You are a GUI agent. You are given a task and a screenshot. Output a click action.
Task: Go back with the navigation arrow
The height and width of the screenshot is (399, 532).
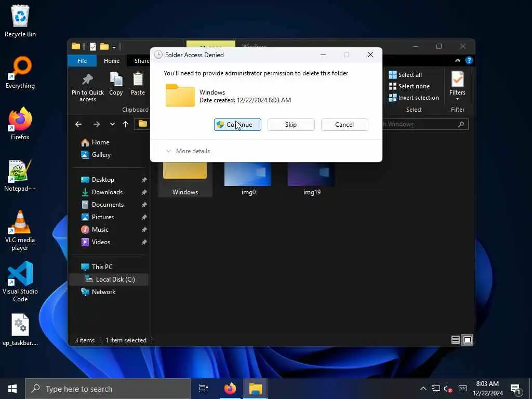click(x=78, y=124)
